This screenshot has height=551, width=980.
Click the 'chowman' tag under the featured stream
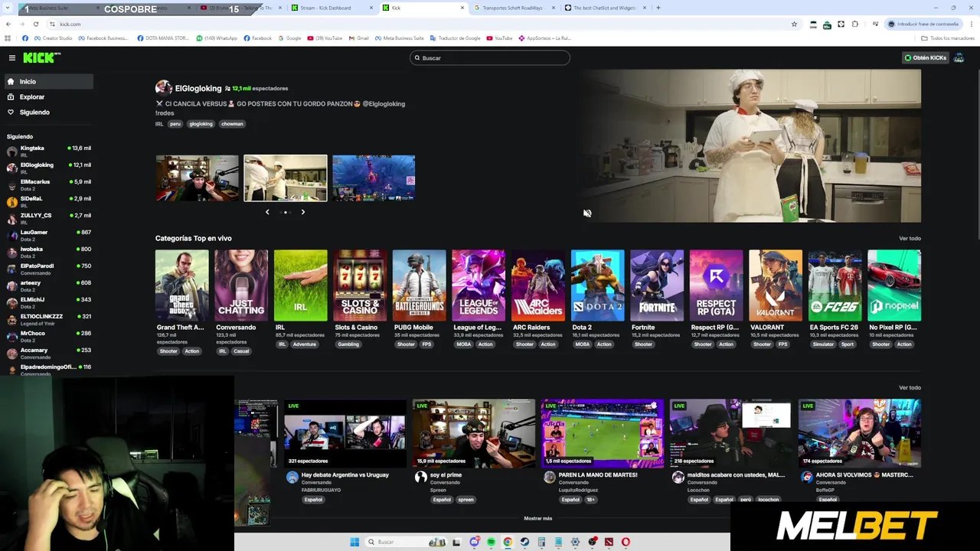232,124
